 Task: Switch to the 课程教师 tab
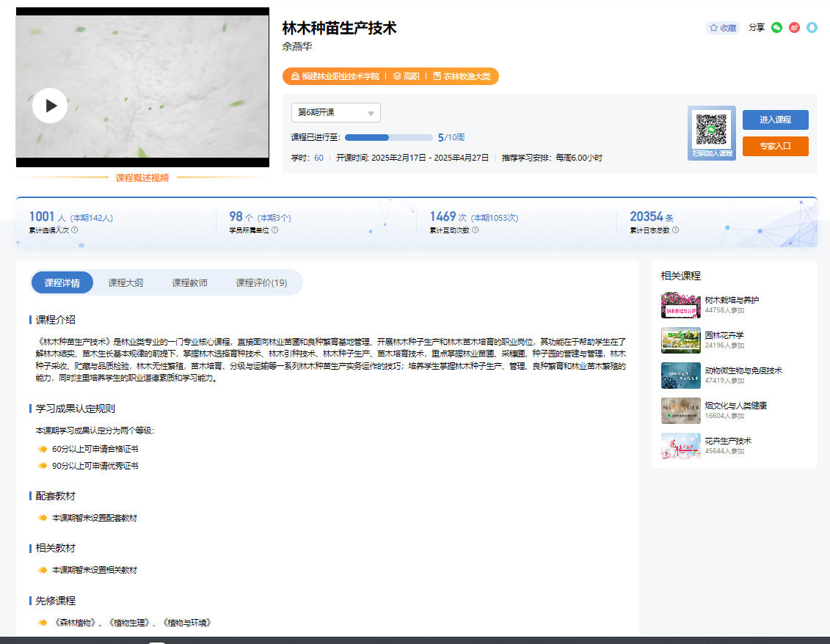[x=189, y=282]
